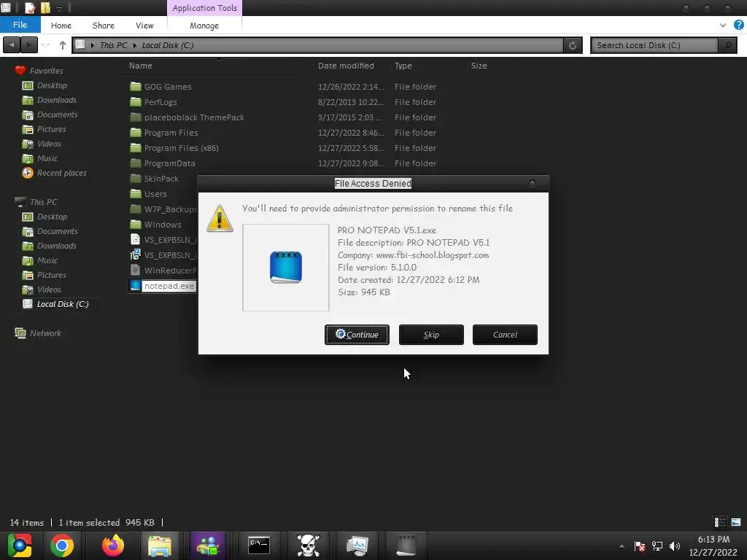The image size is (747, 560).
Task: Open the network tray icon
Action: 657,546
